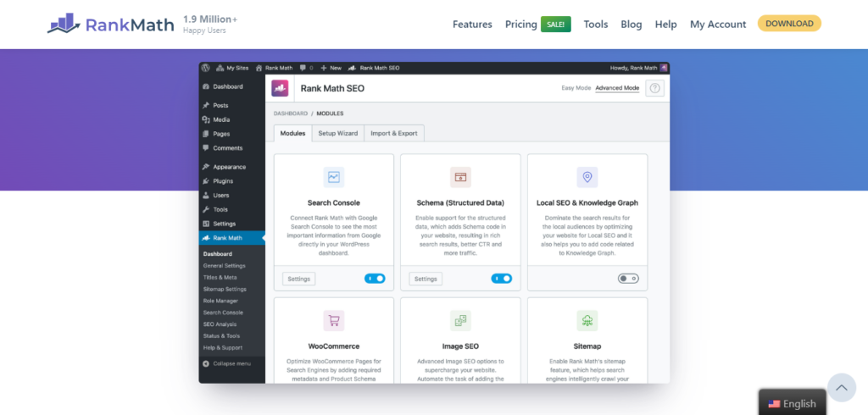Click the Rank Math SEO plugin logo

pyautogui.click(x=280, y=89)
